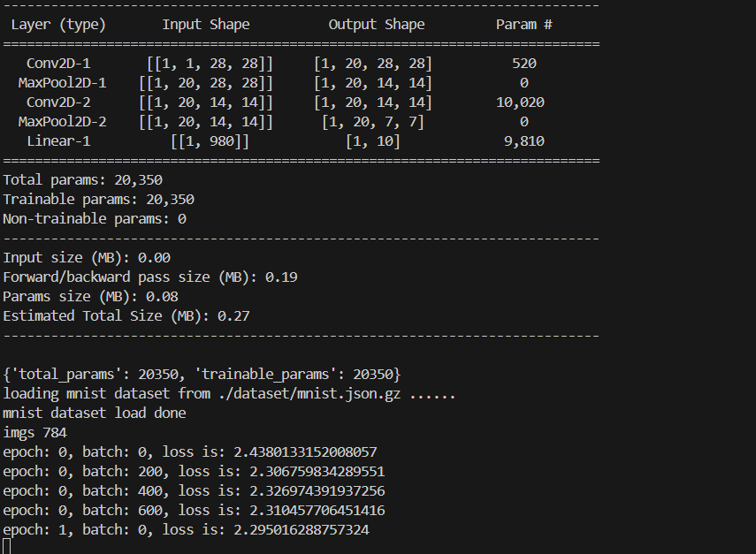This screenshot has height=554, width=756.
Task: Select the MaxPool2D-2 layer name
Action: [x=62, y=122]
